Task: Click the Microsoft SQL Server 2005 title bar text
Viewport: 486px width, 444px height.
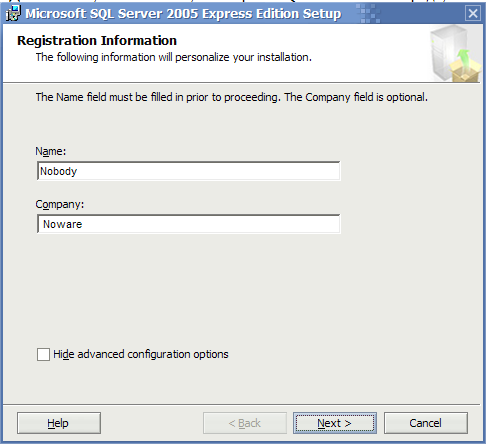Action: [x=183, y=14]
